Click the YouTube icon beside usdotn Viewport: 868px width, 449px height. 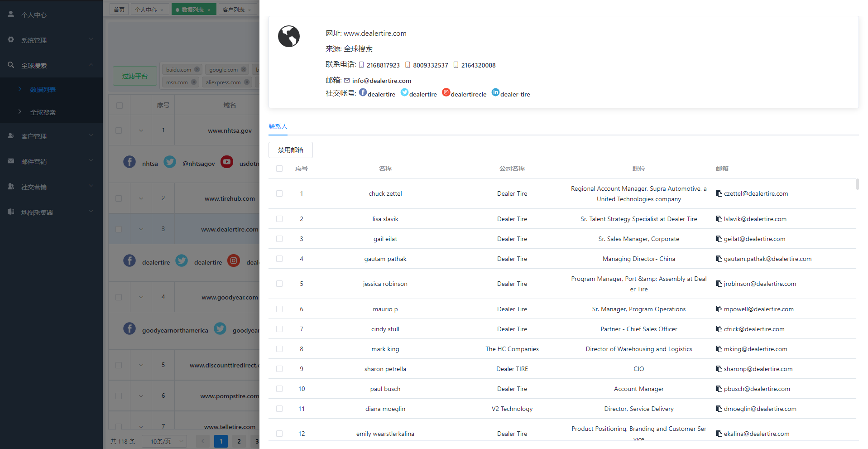(x=227, y=162)
